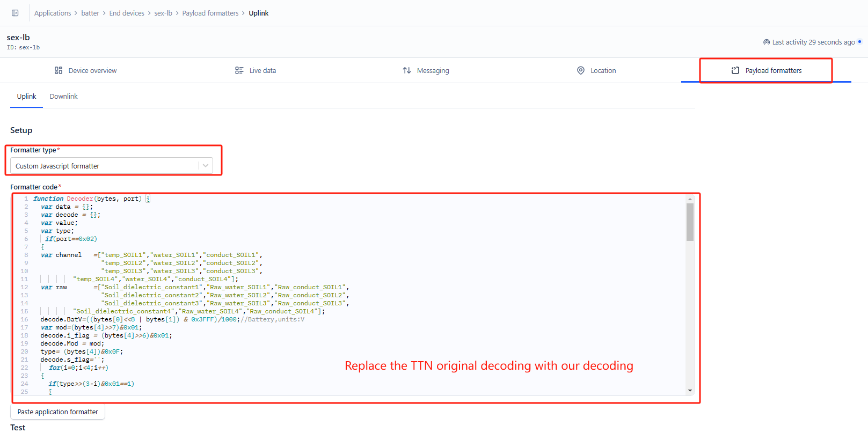
Task: Click the Device overview grid icon
Action: click(59, 70)
